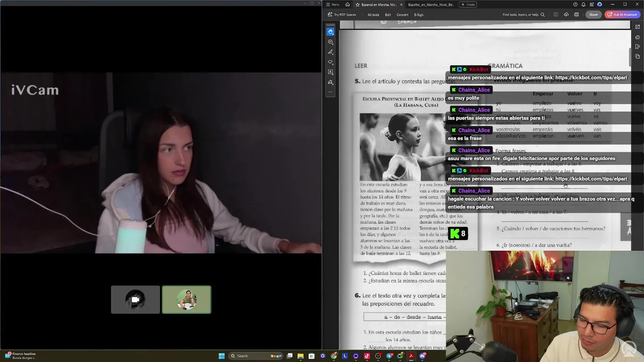Image resolution: width=644 pixels, height=362 pixels.
Task: Open TikTok app on taskbar
Action: (367, 356)
